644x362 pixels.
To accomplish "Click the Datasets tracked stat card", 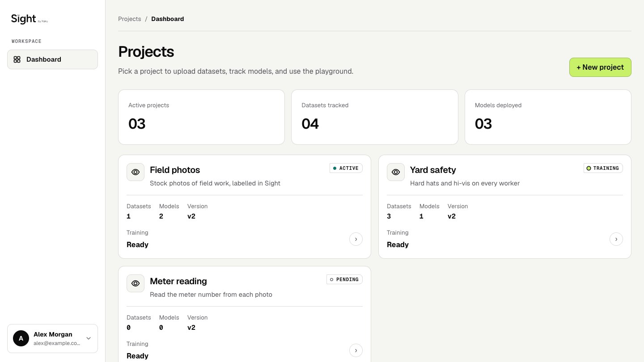I will [x=375, y=117].
